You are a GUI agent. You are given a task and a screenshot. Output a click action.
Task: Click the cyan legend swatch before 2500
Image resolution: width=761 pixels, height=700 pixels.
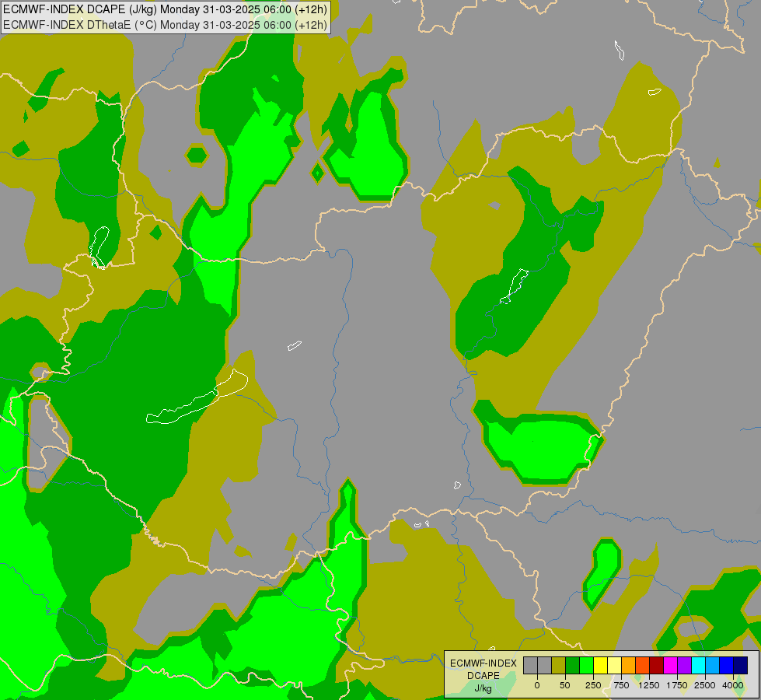pyautogui.click(x=698, y=665)
